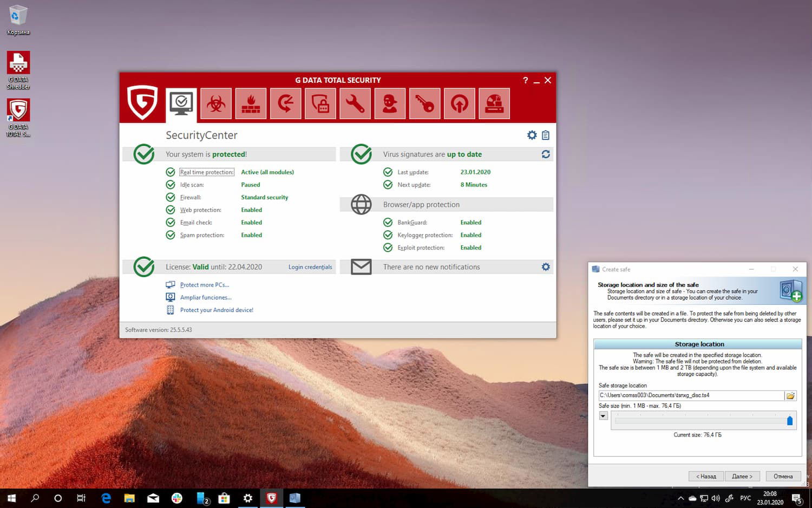Open the Firewall module icon
The image size is (812, 508).
(x=251, y=103)
